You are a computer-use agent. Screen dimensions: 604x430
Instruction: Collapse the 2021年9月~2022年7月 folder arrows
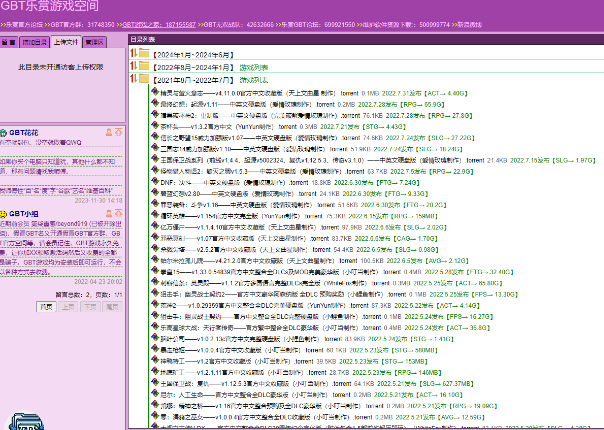coord(133,78)
